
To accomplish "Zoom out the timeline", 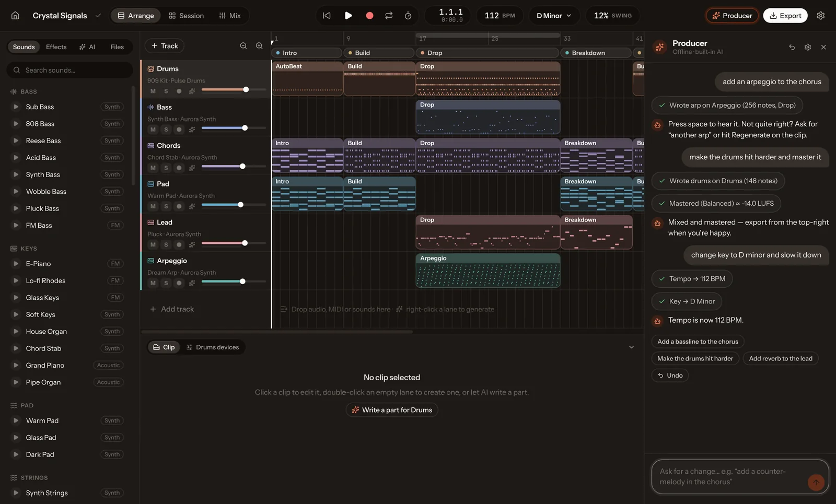I will (x=243, y=46).
